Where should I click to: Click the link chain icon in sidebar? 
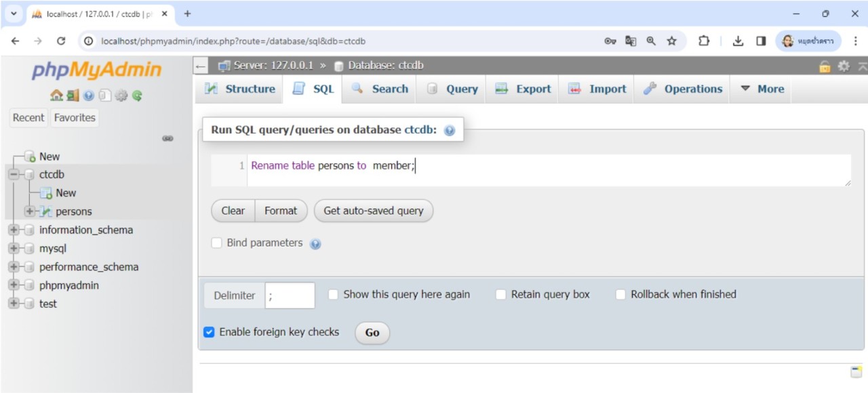tap(167, 138)
